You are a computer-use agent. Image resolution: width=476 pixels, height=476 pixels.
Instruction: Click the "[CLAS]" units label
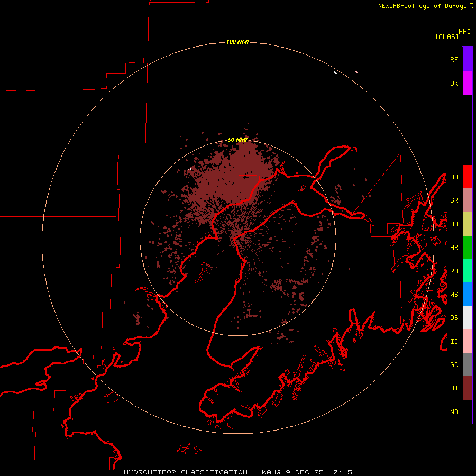coord(447,36)
